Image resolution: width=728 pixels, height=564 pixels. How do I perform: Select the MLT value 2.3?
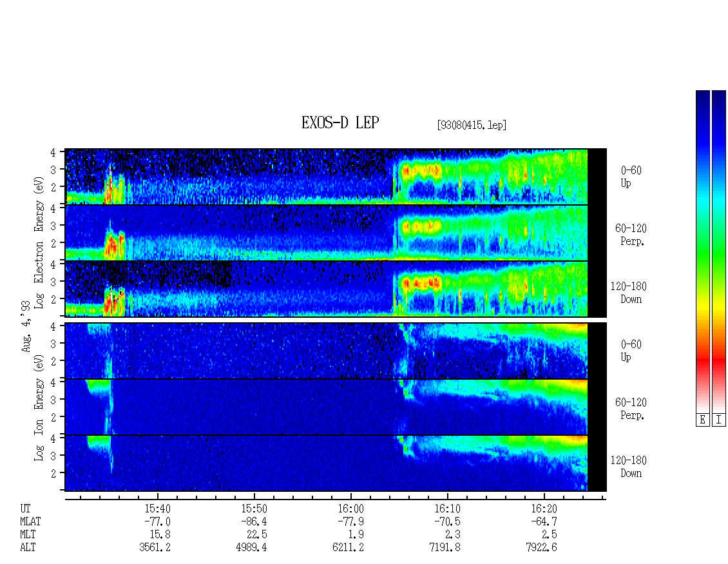pos(453,535)
